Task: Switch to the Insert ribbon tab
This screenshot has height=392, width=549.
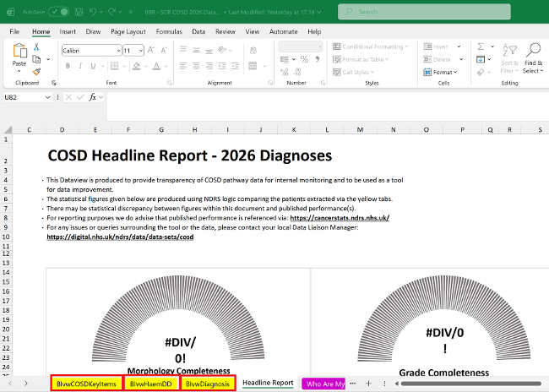Action: tap(68, 31)
